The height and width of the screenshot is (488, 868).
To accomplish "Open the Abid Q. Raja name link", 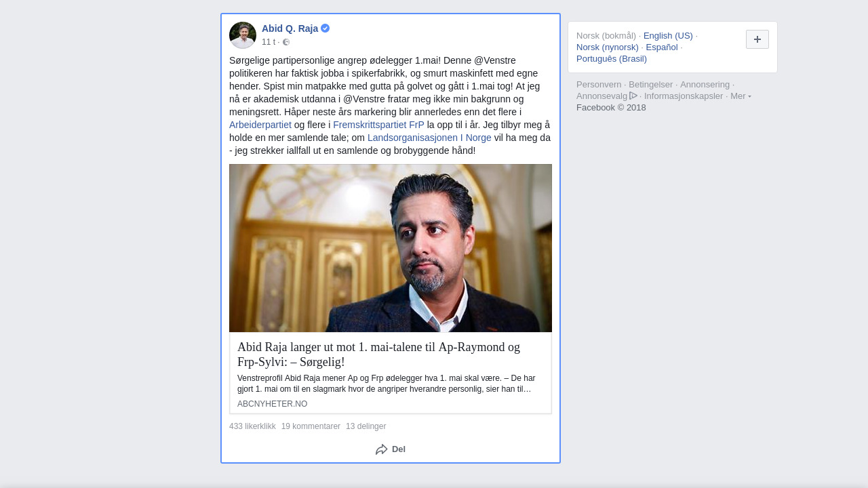I will click(290, 28).
